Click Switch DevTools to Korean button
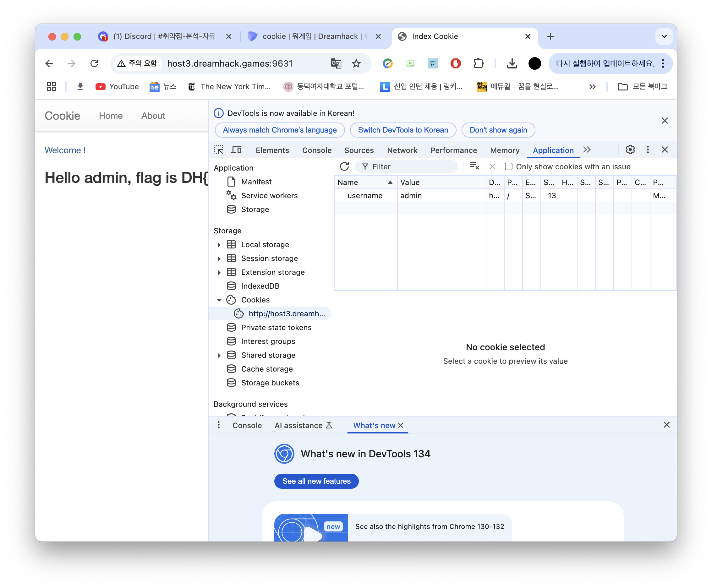This screenshot has height=588, width=712. (x=403, y=130)
